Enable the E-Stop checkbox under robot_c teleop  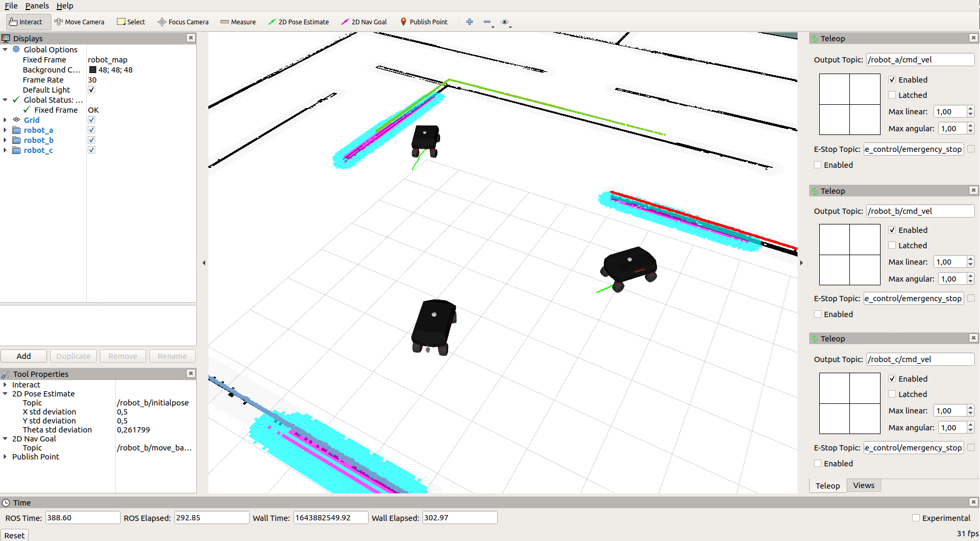[818, 463]
